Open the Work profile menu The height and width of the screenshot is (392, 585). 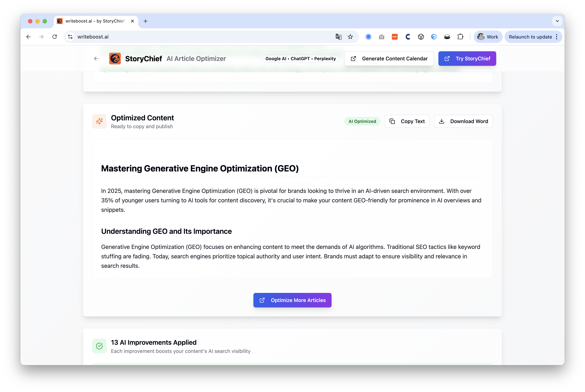(488, 37)
